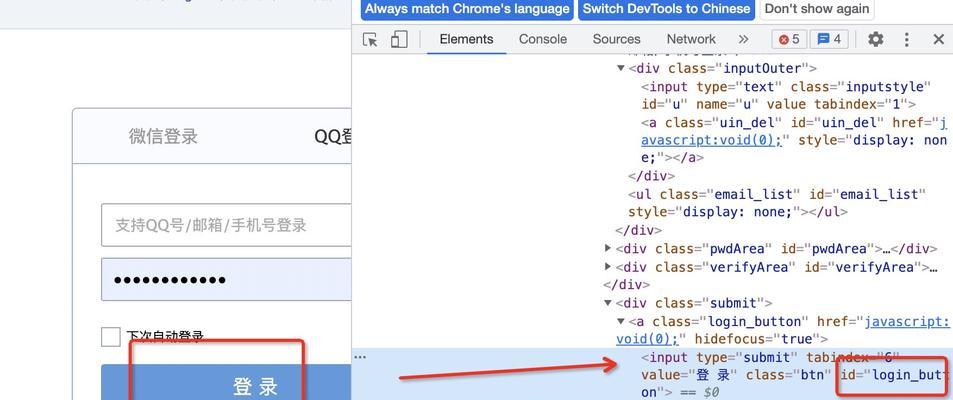Focus the password field with dots

pyautogui.click(x=226, y=280)
